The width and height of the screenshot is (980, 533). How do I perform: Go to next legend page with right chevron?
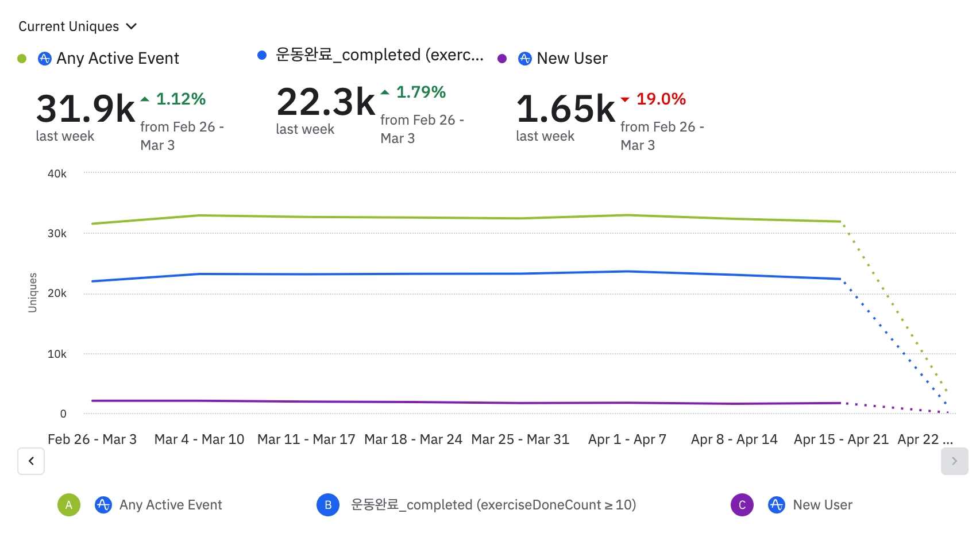pos(954,461)
